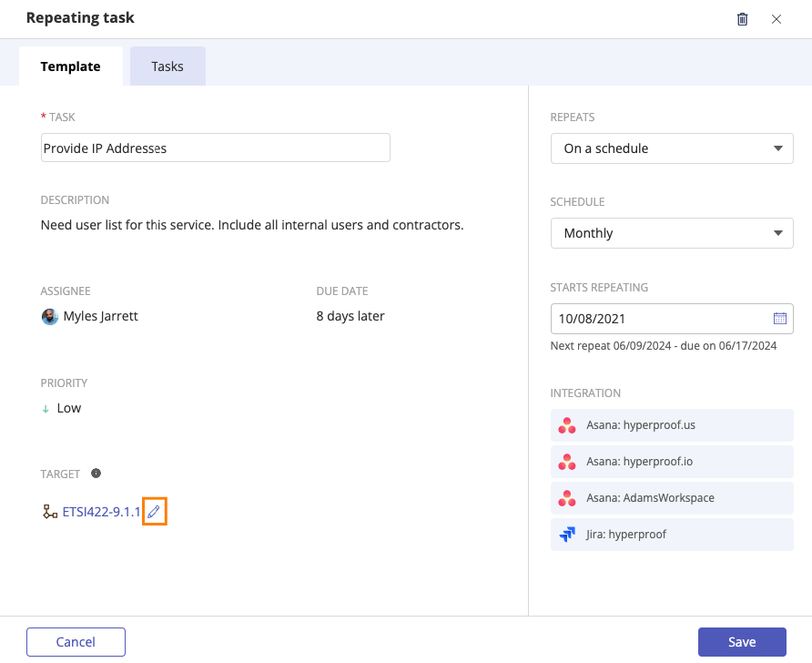The image size is (812, 663).
Task: Click the Low priority value
Action: click(69, 408)
